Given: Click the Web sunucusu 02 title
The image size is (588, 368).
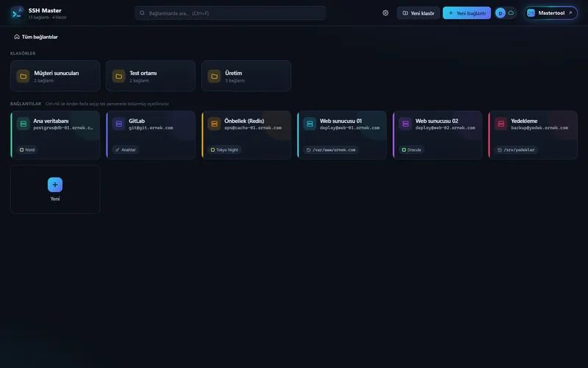Looking at the screenshot, I should (437, 121).
